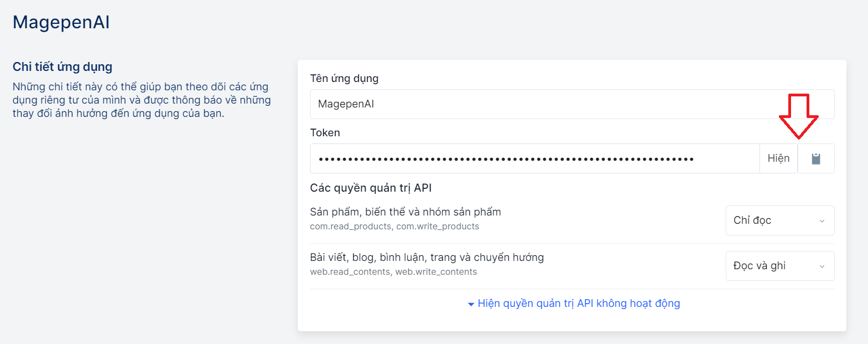
Task: Click com.read_products, com.write_products scope text
Action: pos(395,227)
